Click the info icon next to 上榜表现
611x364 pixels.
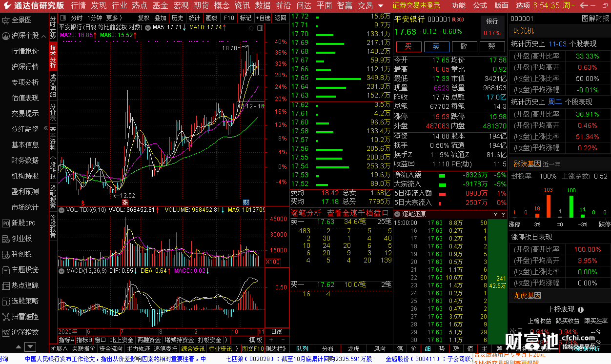pos(580,309)
